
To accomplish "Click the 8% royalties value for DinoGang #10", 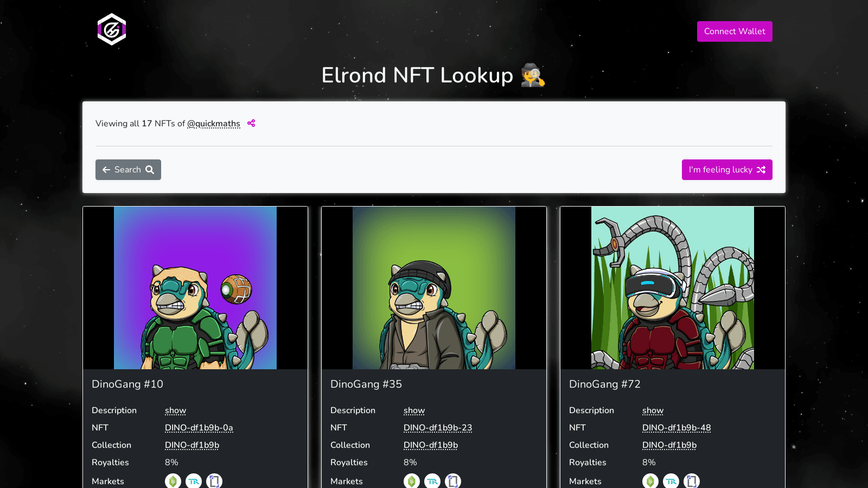I will tap(171, 463).
